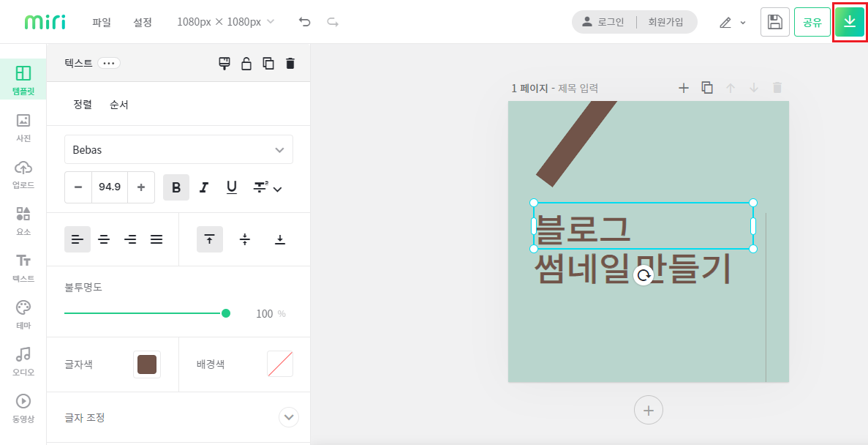Toggle bold formatting
The image size is (868, 445).
click(176, 187)
